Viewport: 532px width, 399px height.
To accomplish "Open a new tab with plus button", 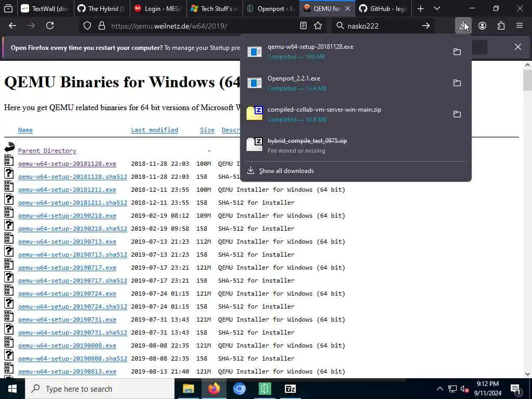I will [x=420, y=9].
